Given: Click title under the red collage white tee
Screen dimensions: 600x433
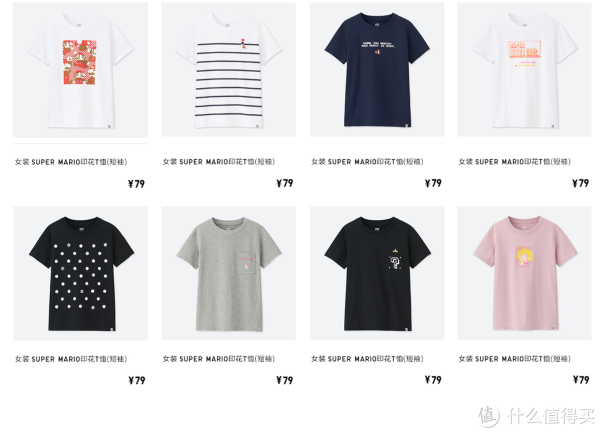Looking at the screenshot, I should [x=71, y=162].
